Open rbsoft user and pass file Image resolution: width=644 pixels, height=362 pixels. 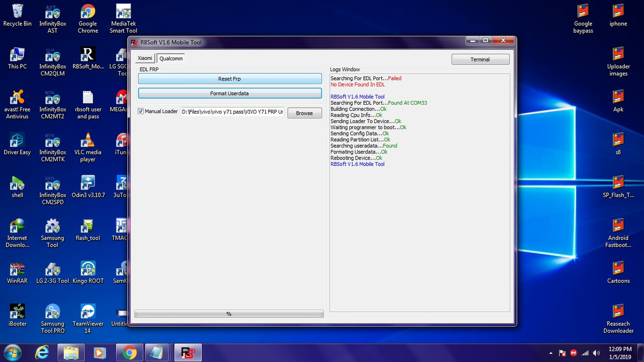88,105
